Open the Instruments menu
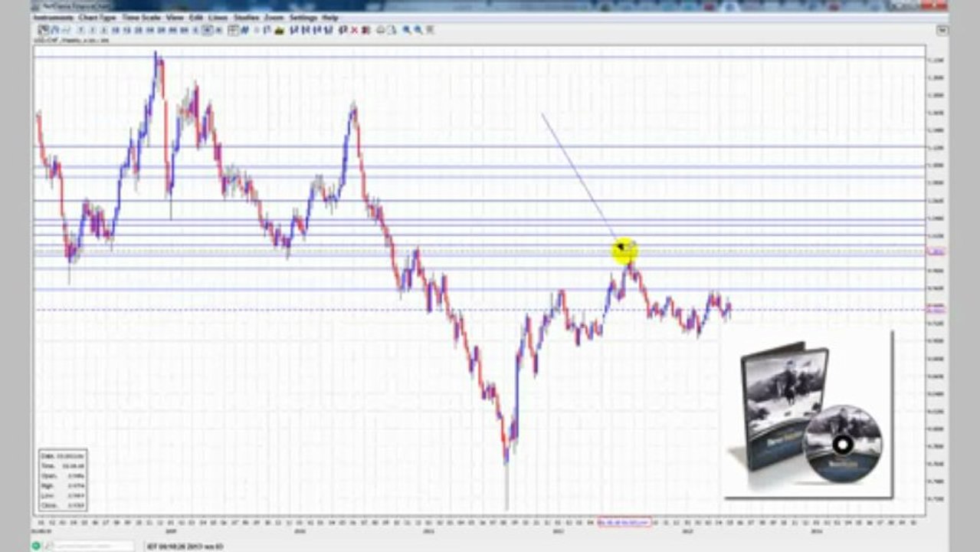The image size is (980, 552). coord(53,17)
